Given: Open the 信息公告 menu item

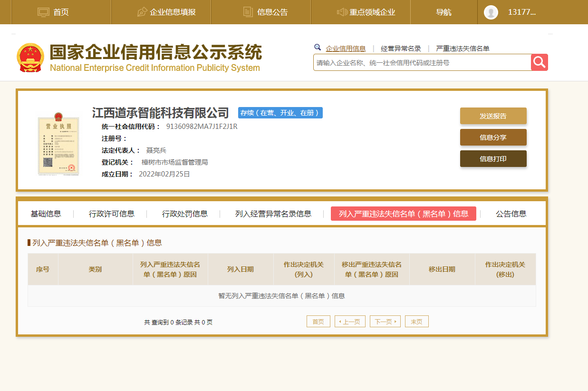Looking at the screenshot, I should (272, 12).
